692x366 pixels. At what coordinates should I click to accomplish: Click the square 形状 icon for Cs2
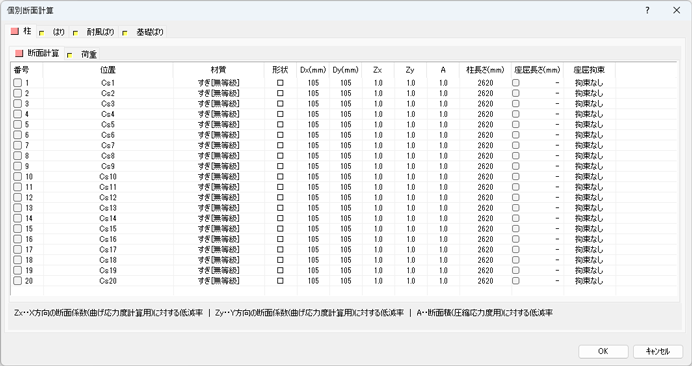click(280, 93)
